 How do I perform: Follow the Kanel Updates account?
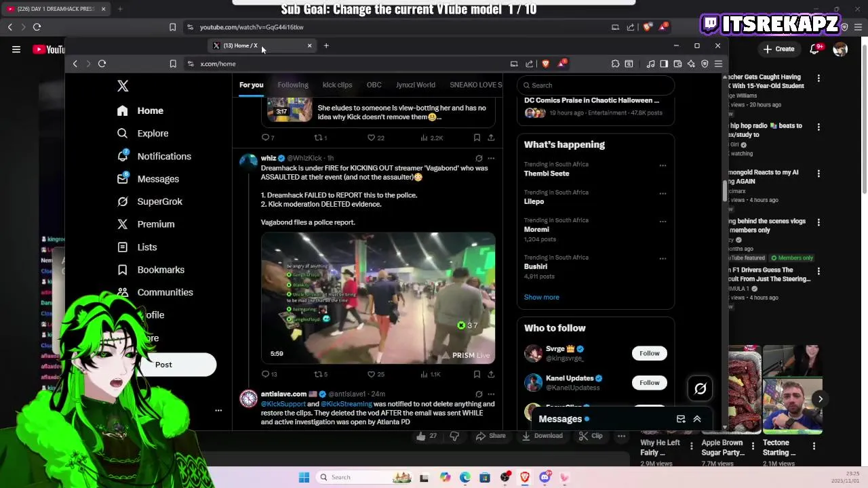(649, 383)
